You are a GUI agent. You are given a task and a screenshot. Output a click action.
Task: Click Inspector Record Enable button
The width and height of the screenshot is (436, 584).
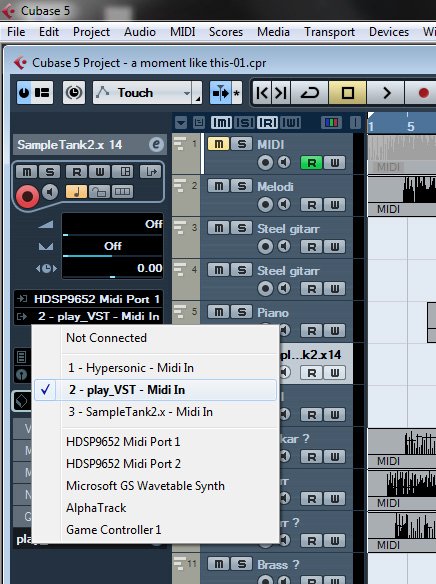pos(27,196)
